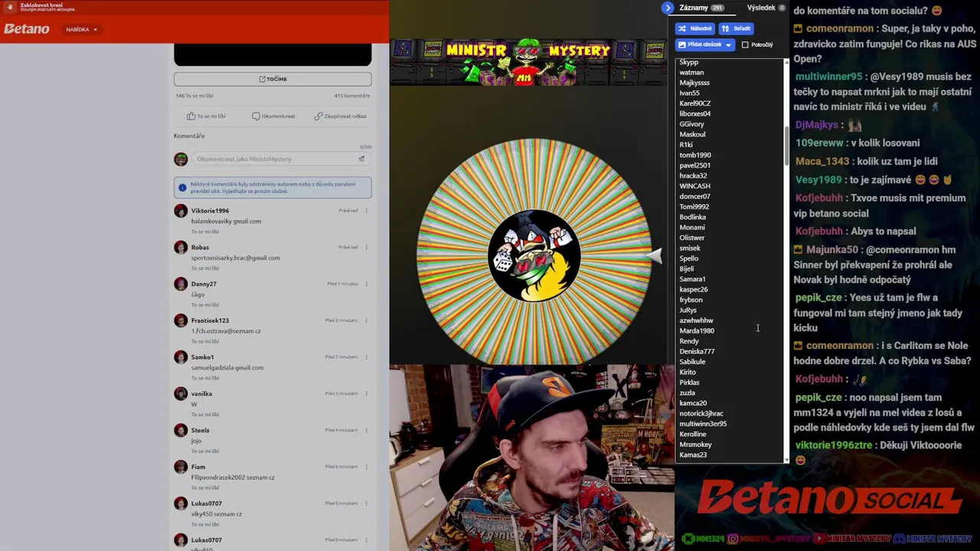Select the entry Olistwer in the list
This screenshot has height=551, width=980.
tap(692, 237)
